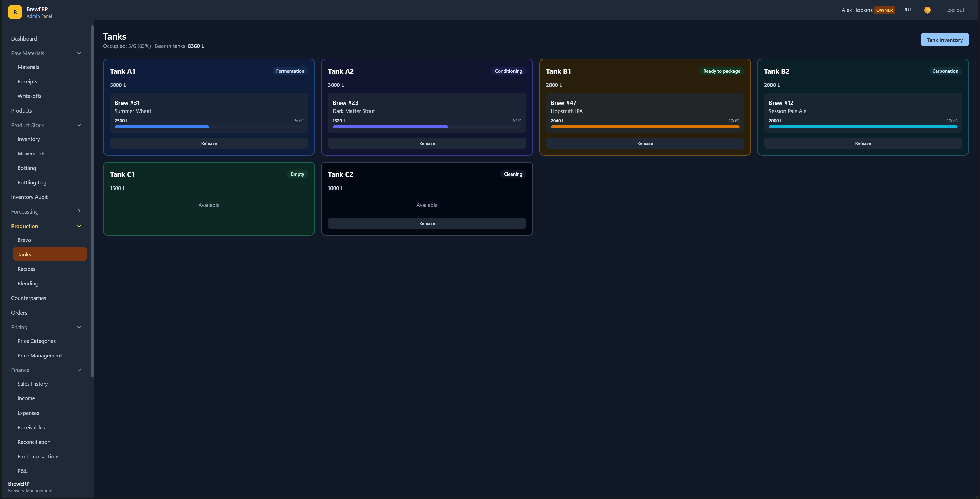Click Tank B1 orange fill progress bar
Image resolution: width=980 pixels, height=499 pixels.
point(644,127)
